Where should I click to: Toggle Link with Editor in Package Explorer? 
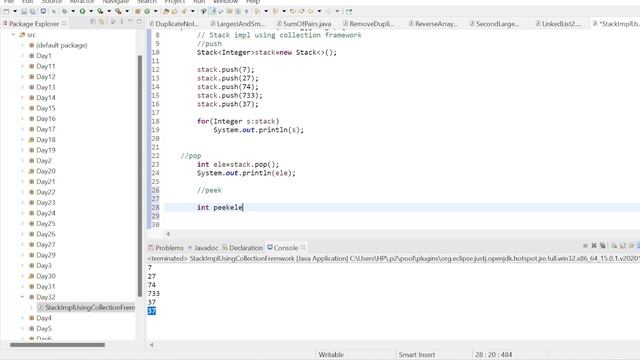coord(102,21)
